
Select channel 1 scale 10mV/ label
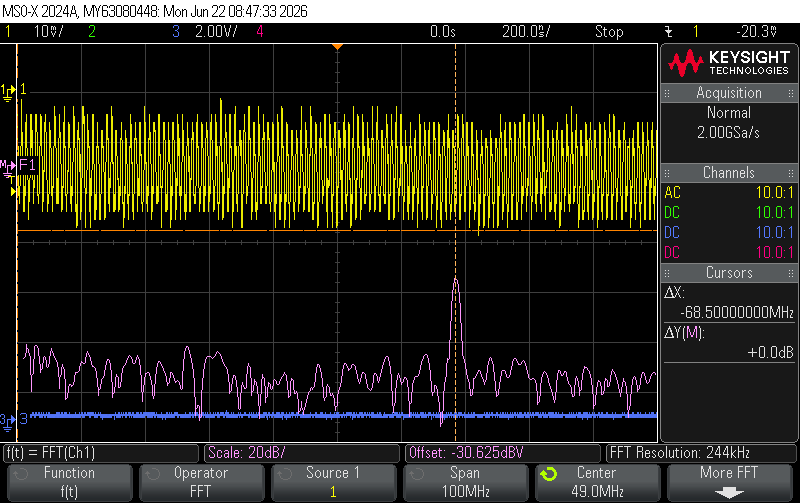[x=48, y=32]
